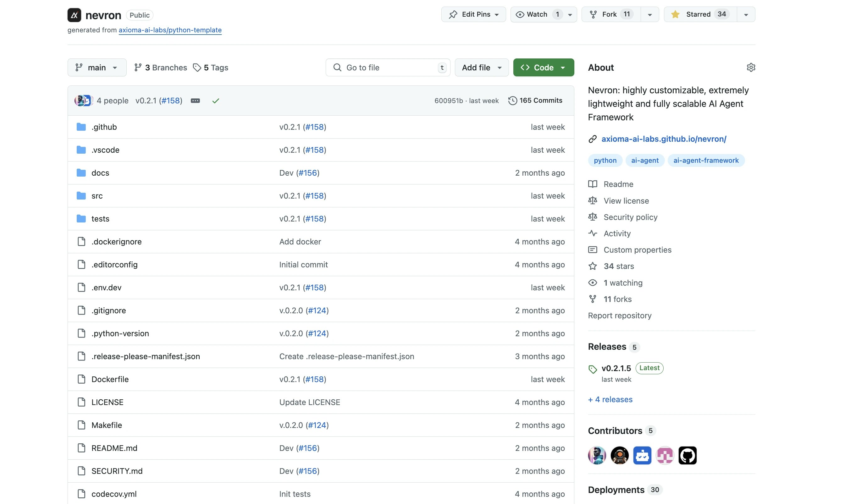845x504 pixels.
Task: Open the Add file dropdown
Action: click(x=481, y=68)
